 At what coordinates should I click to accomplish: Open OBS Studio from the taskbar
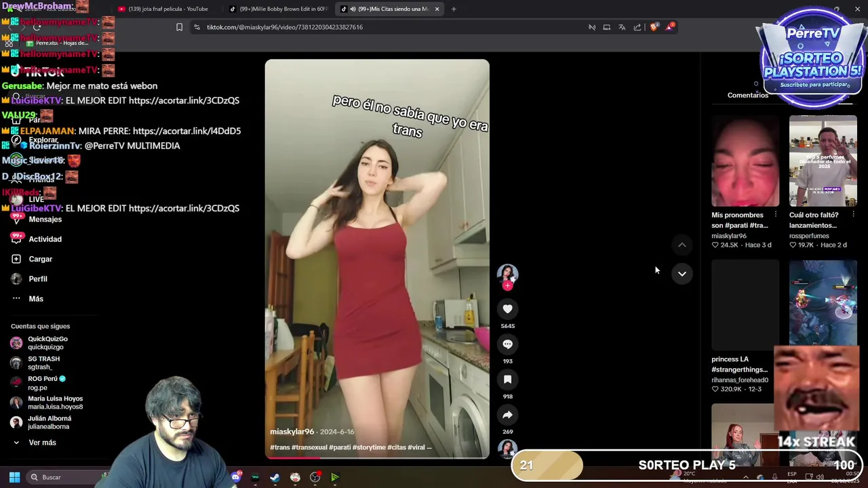pyautogui.click(x=315, y=477)
